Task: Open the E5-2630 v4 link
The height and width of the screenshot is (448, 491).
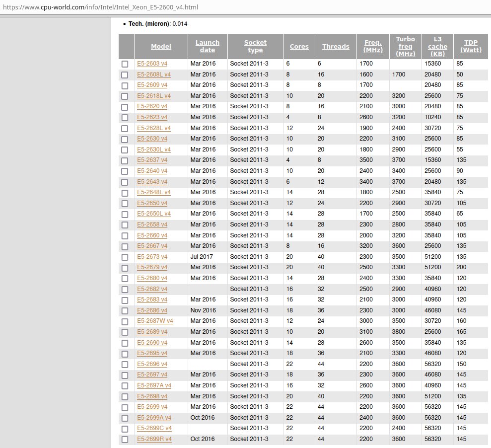Action: (152, 139)
